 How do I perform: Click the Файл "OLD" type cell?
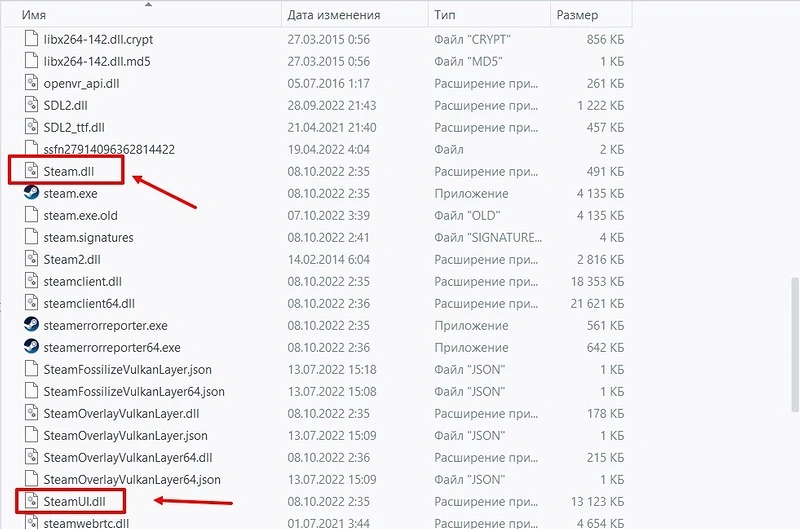point(467,215)
